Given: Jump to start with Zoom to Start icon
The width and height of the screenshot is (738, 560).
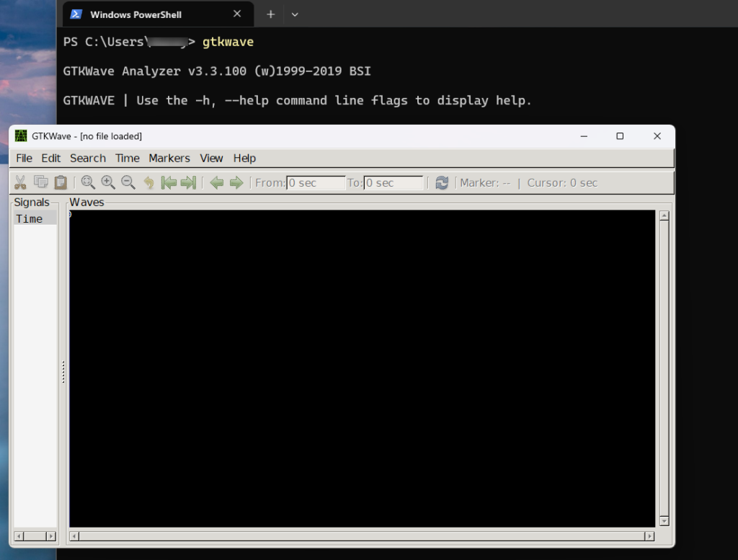Looking at the screenshot, I should coord(169,182).
